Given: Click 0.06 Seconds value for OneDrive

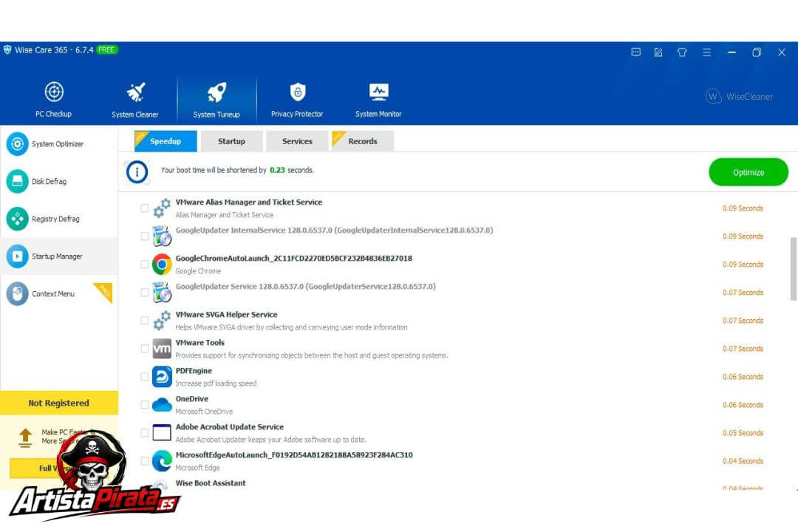Looking at the screenshot, I should [x=743, y=405].
